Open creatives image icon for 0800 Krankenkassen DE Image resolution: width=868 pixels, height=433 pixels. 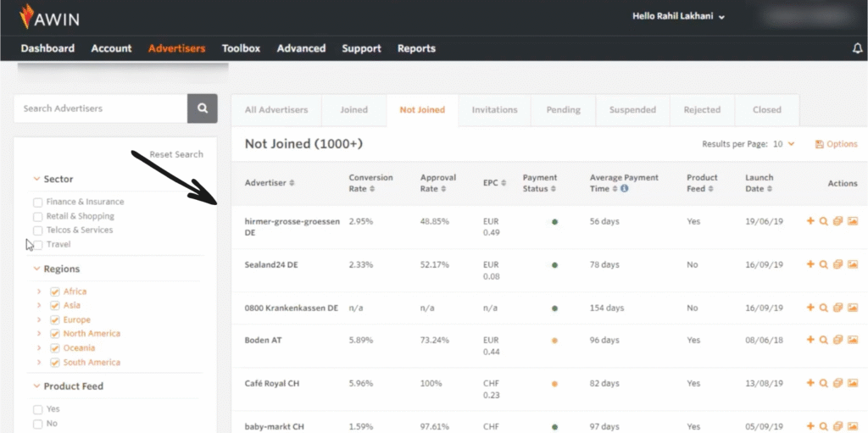[853, 308]
